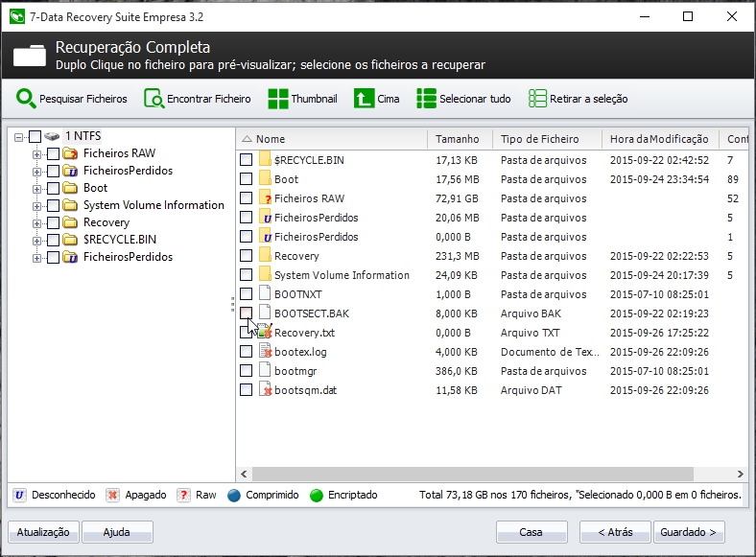
Task: Click the Selecionar tudo list icon
Action: (426, 99)
